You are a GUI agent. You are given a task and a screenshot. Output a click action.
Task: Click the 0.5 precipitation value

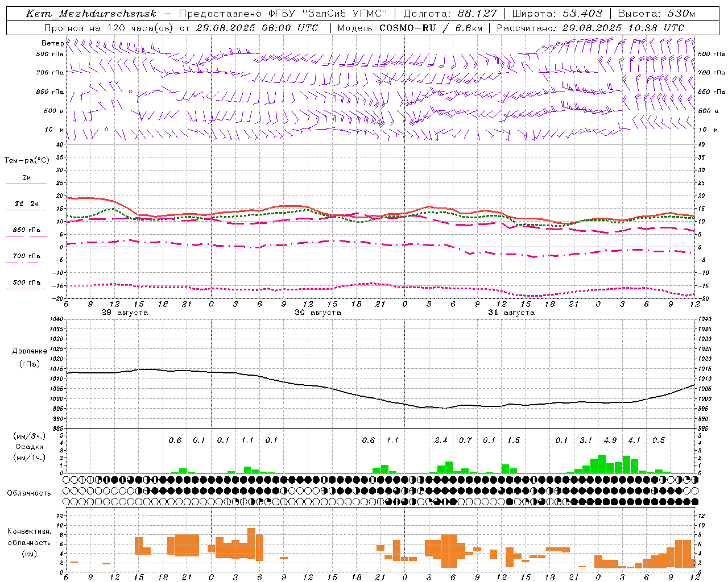click(659, 440)
